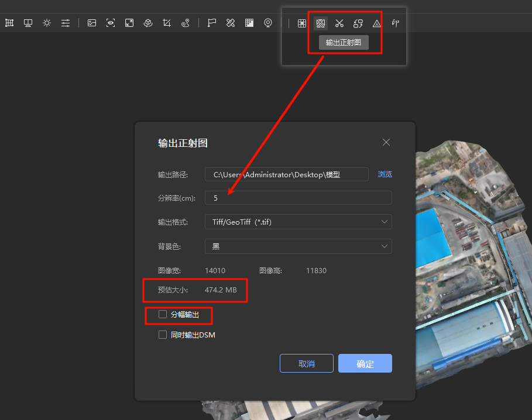The width and height of the screenshot is (532, 420).
Task: Click the orthophoto export toolbar icon
Action: [320, 23]
